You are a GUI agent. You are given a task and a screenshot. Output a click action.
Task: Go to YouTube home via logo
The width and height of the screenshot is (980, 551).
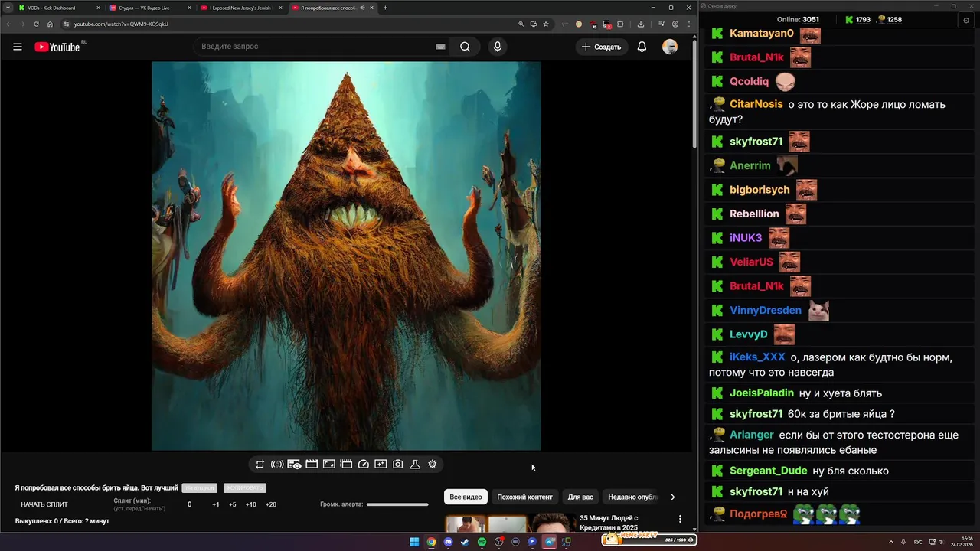click(58, 47)
